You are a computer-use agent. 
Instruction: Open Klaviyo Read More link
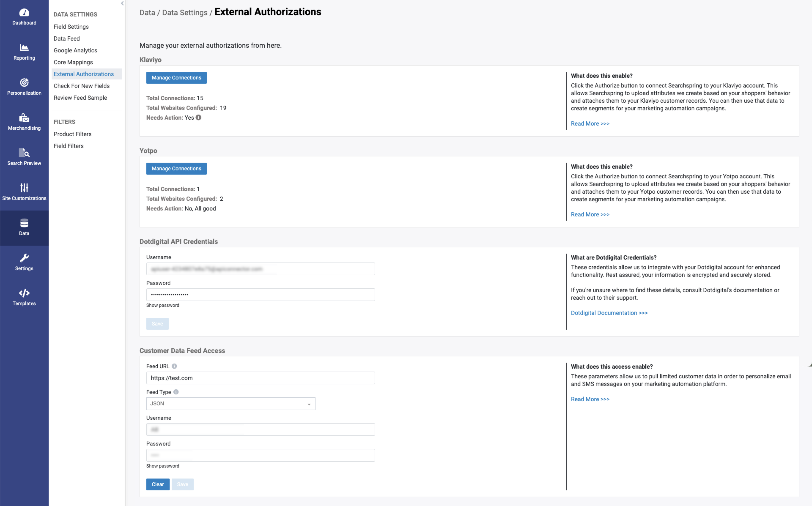[590, 123]
